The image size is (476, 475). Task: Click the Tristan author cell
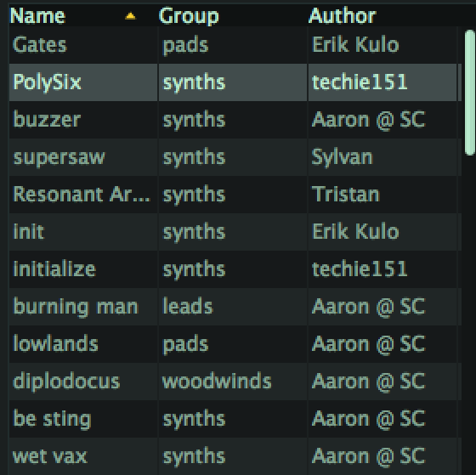[382, 195]
